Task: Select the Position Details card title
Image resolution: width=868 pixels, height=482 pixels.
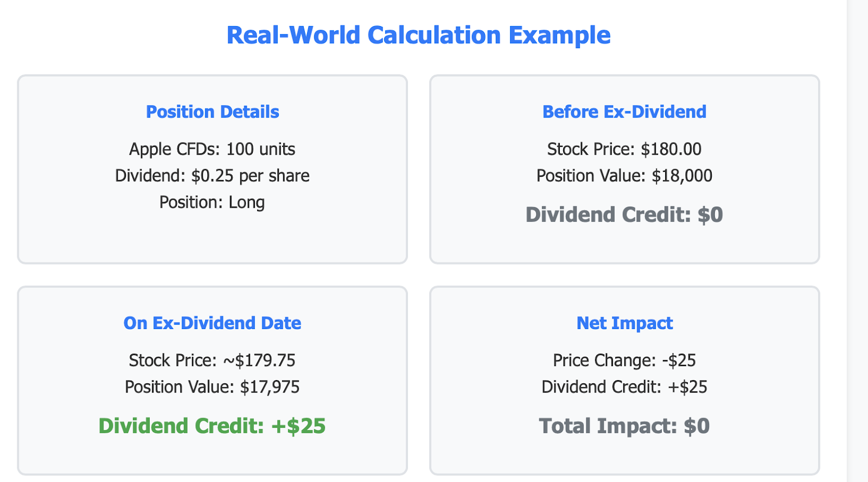Action: pos(212,112)
